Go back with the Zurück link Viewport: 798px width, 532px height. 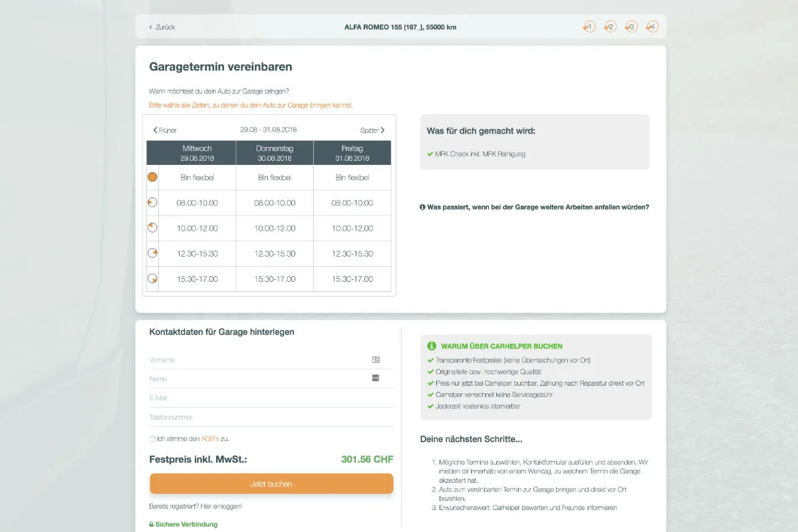coord(162,27)
